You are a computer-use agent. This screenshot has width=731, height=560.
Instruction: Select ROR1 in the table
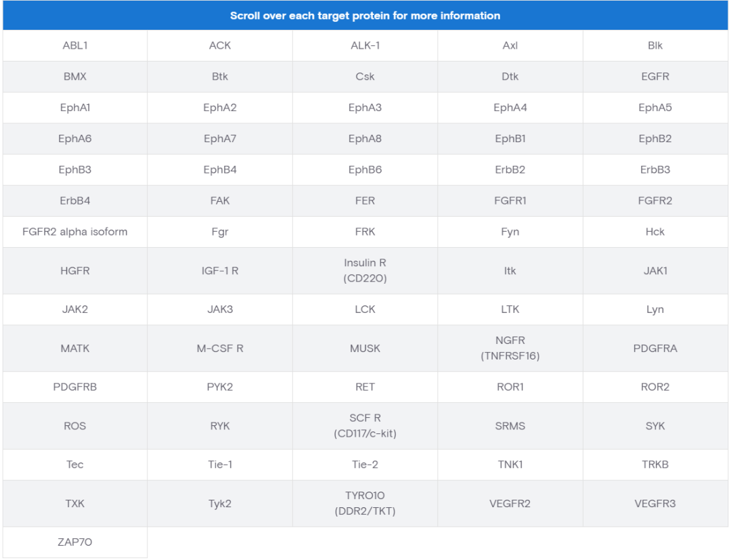click(510, 387)
